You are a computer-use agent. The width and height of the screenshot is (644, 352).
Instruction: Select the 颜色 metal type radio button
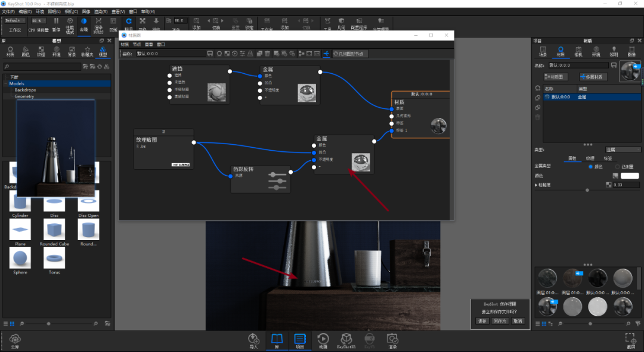click(x=590, y=167)
